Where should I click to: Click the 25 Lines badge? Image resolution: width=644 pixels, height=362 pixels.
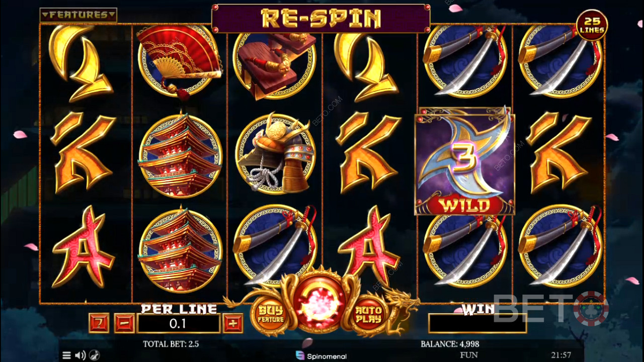592,25
